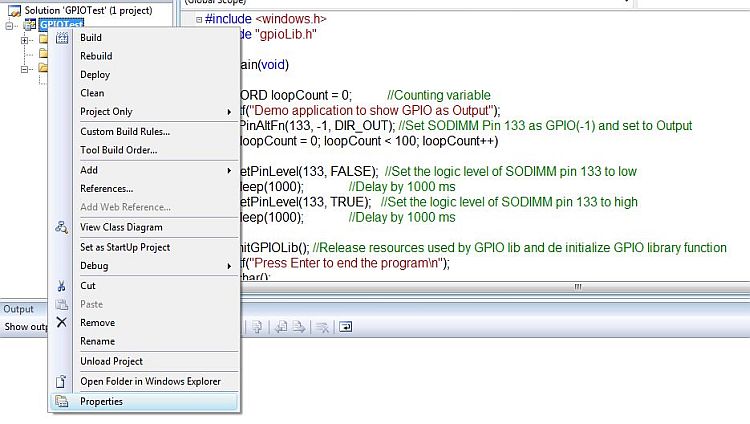Click the Debug submenu arrow
Viewport: 750px width, 424px height.
pos(229,266)
